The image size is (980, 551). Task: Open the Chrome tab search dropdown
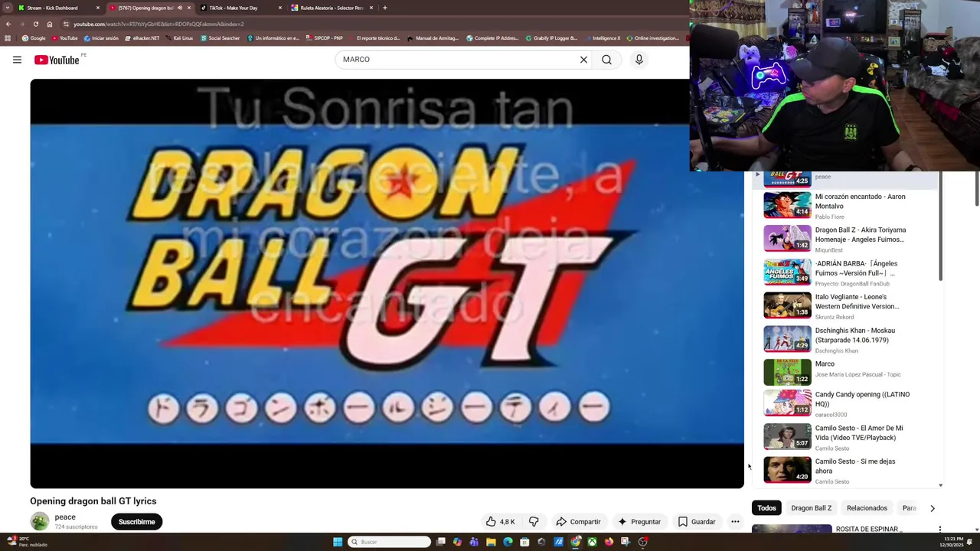[8, 8]
